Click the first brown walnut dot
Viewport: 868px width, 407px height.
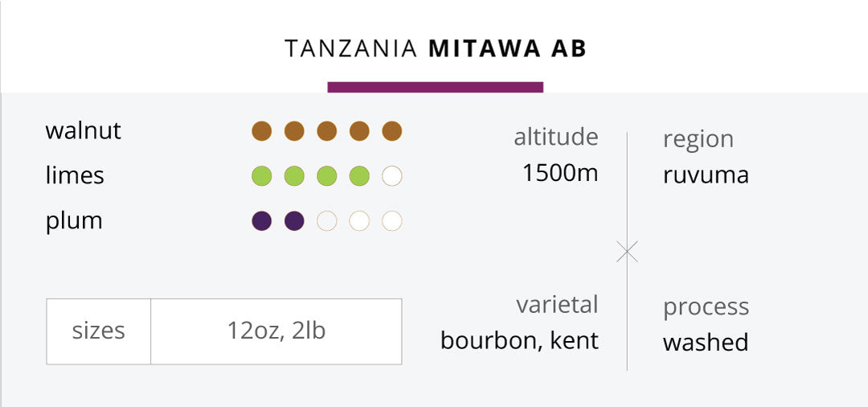261,131
